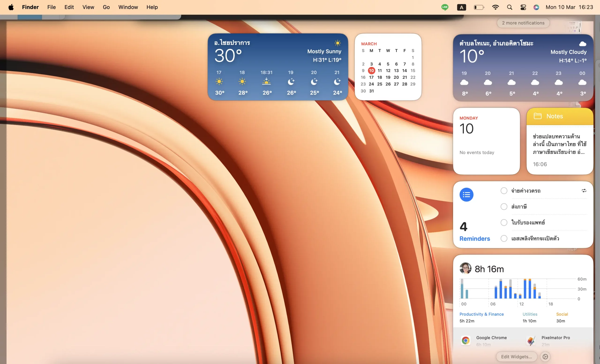Screen dimensions: 600x364
Task: Open the input source 'A' menu
Action: point(461,7)
